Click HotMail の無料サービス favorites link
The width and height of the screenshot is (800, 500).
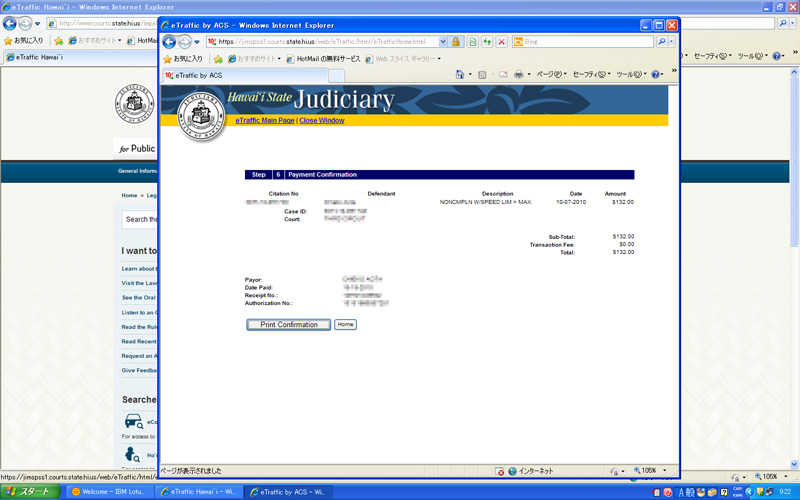(x=323, y=59)
